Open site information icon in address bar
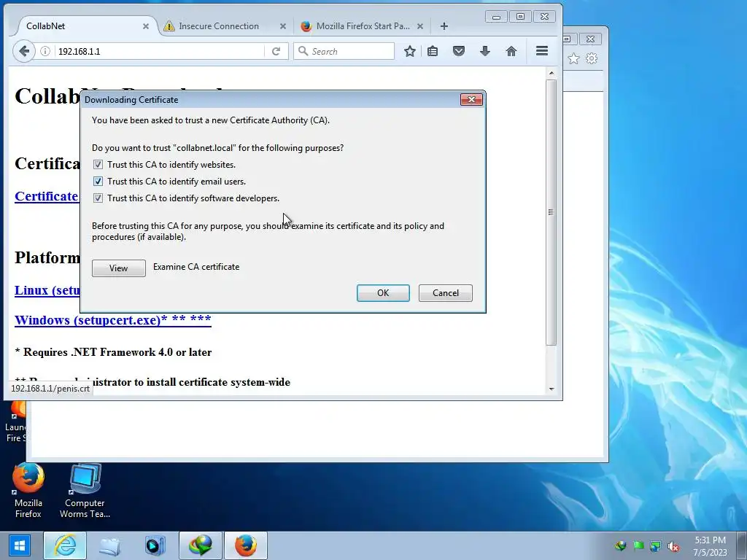The height and width of the screenshot is (560, 747). coord(44,51)
